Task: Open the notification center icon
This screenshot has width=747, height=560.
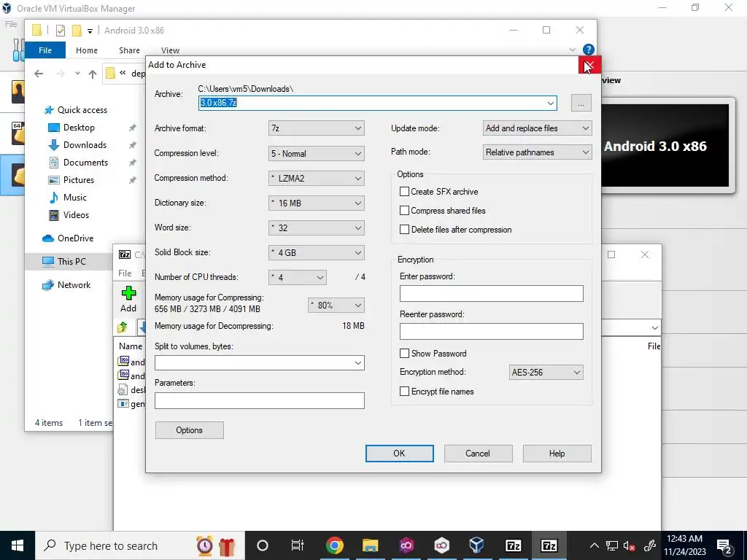Action: point(724,545)
